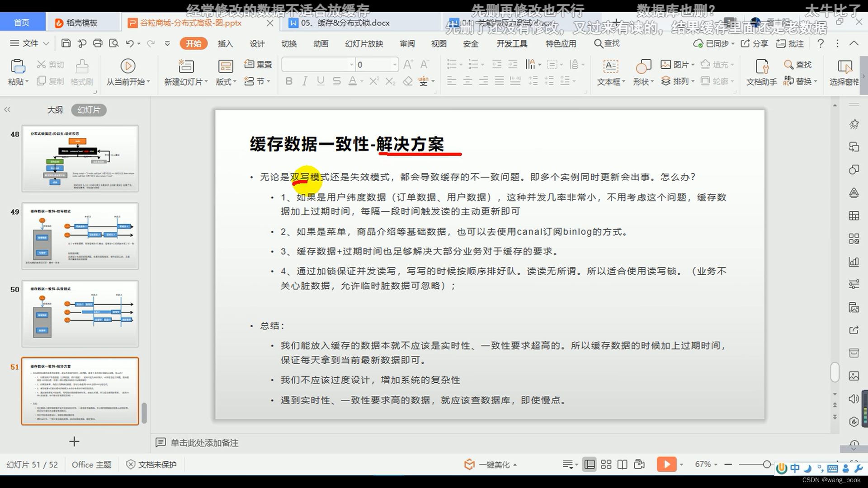Open the Selection Pane (选择窗格)
This screenshot has width=868, height=488.
[844, 72]
